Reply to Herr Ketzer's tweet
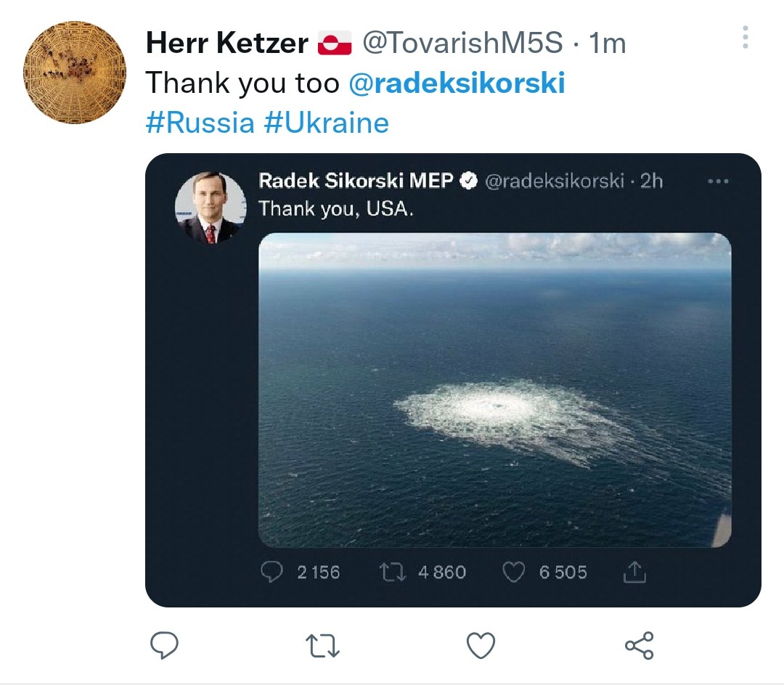The height and width of the screenshot is (688, 784). click(x=164, y=644)
